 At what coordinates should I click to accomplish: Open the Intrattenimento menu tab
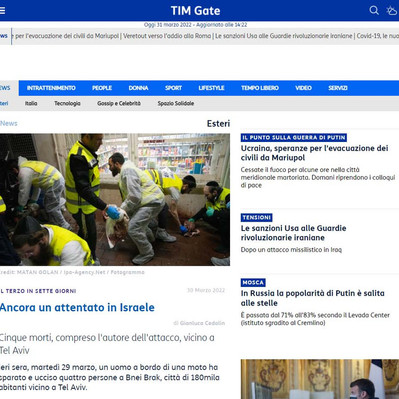pos(51,88)
